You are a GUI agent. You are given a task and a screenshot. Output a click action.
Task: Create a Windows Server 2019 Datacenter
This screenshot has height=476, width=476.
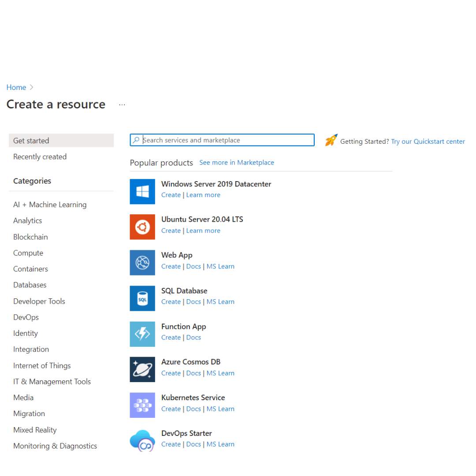pyautogui.click(x=171, y=195)
